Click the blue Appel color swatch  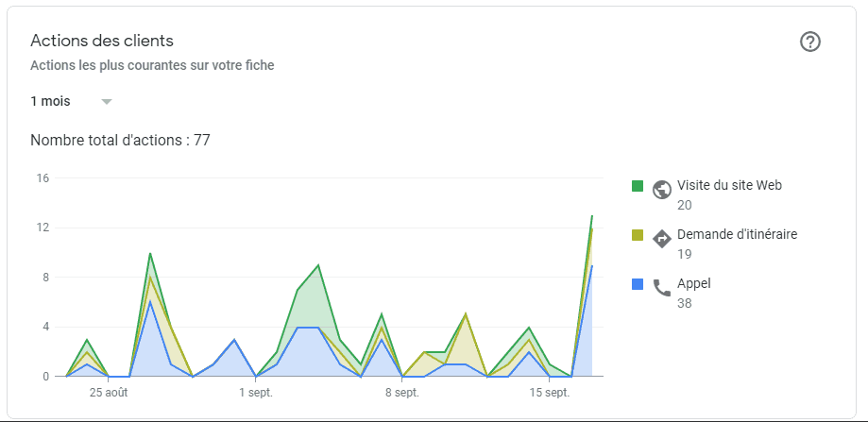[x=638, y=284]
